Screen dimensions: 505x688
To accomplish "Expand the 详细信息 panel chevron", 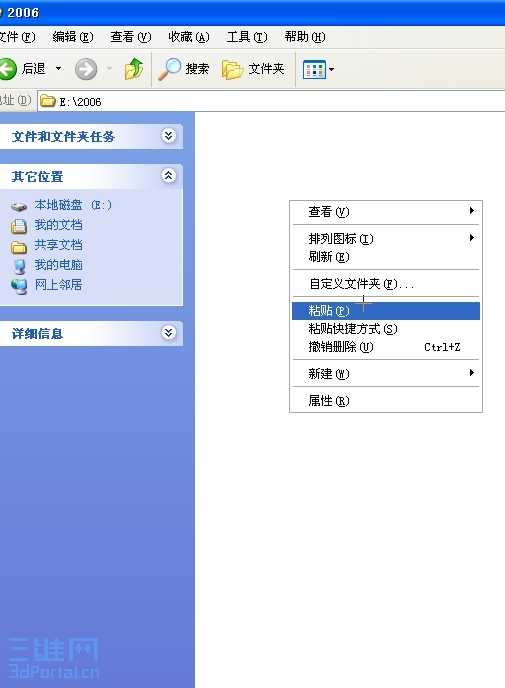I will click(x=168, y=333).
